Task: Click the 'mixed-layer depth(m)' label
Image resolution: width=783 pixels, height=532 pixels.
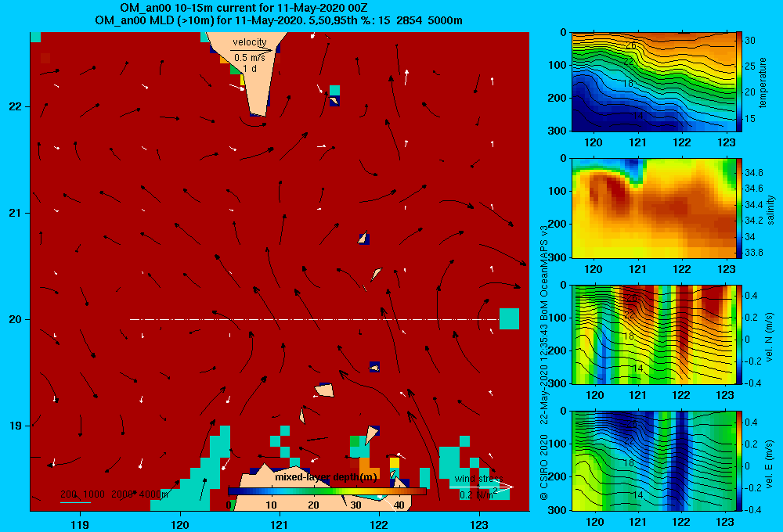Action: coord(326,477)
